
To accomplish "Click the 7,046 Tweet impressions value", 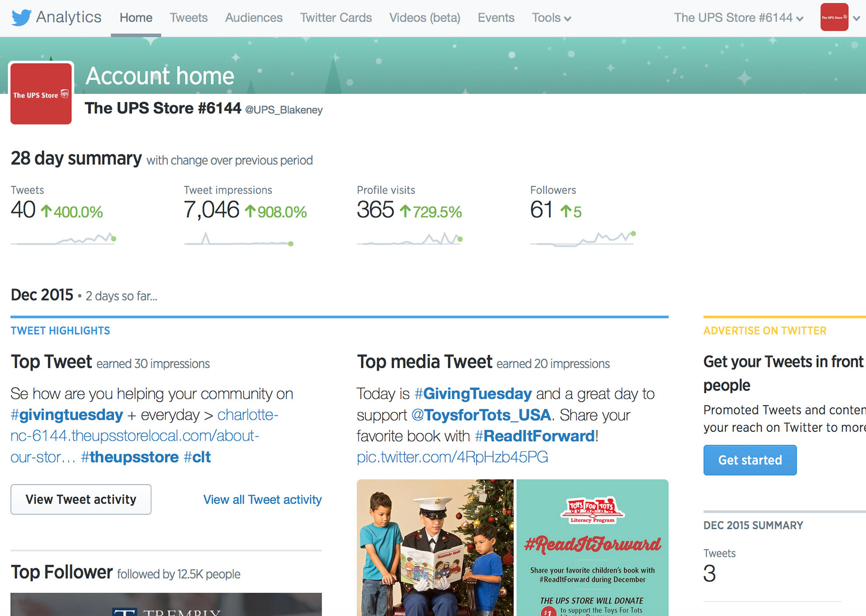I will click(211, 210).
